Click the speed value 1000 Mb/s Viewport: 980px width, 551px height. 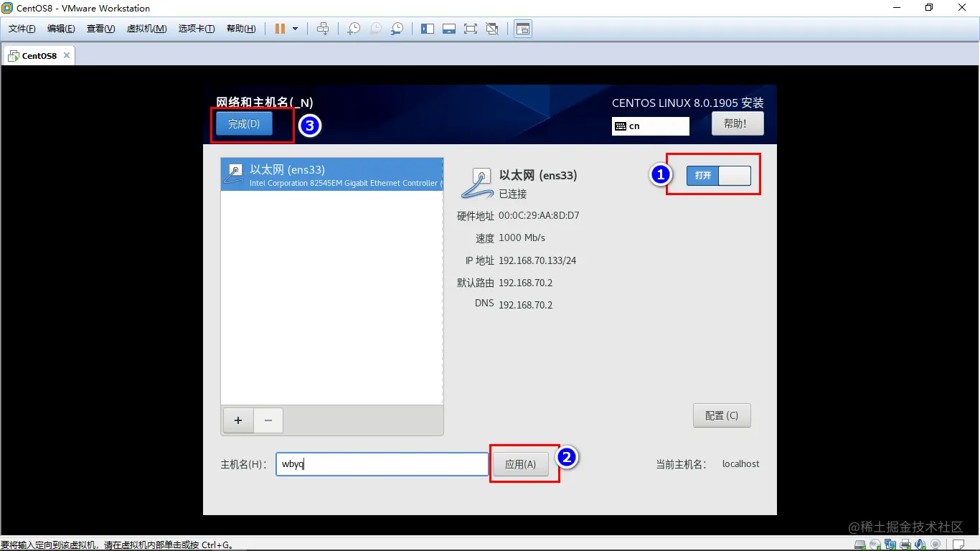[522, 238]
